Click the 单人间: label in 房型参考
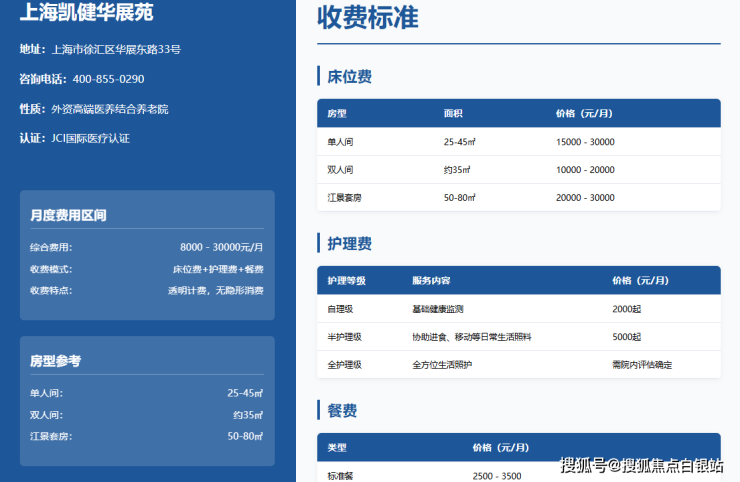The image size is (740, 482). point(46,393)
